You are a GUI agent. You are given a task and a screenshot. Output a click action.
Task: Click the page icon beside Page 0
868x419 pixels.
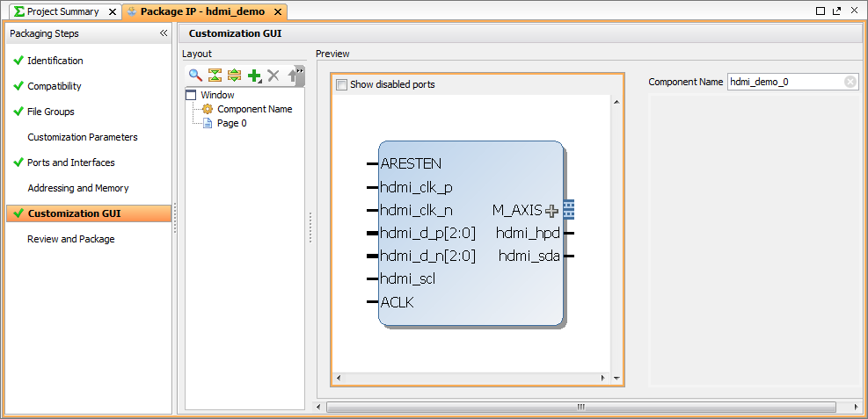208,123
